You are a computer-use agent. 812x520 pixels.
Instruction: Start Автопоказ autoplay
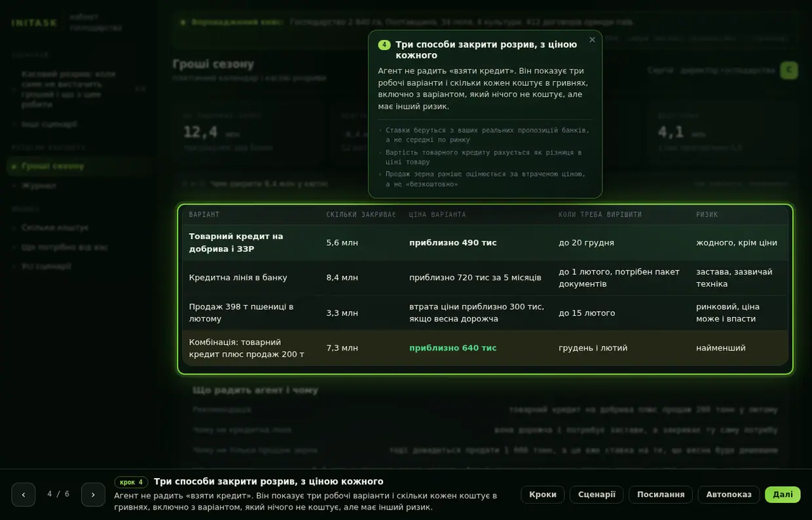point(729,494)
